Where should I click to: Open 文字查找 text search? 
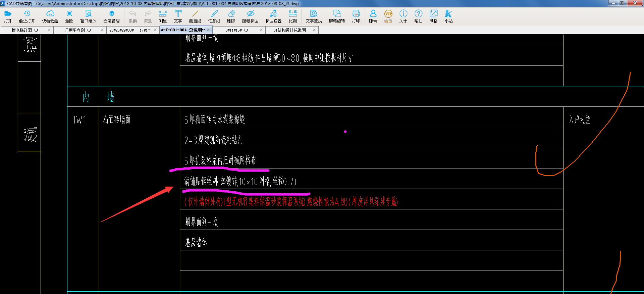(x=314, y=16)
